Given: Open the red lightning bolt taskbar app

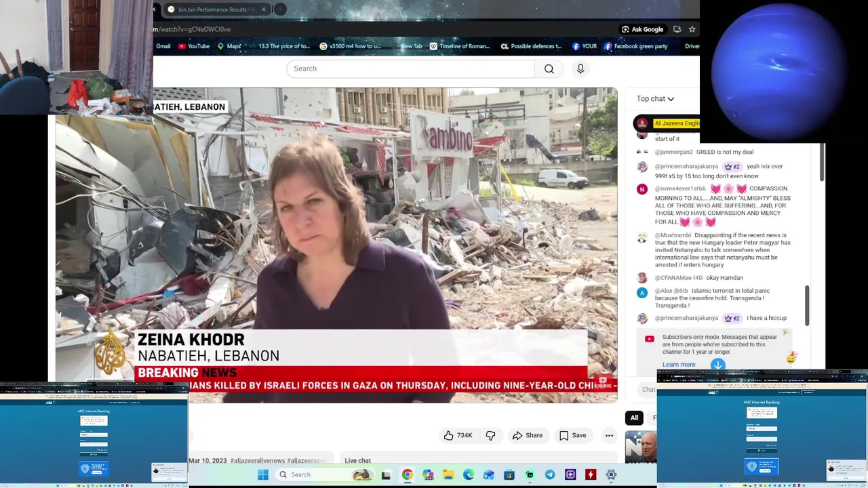Looking at the screenshot, I should [591, 474].
